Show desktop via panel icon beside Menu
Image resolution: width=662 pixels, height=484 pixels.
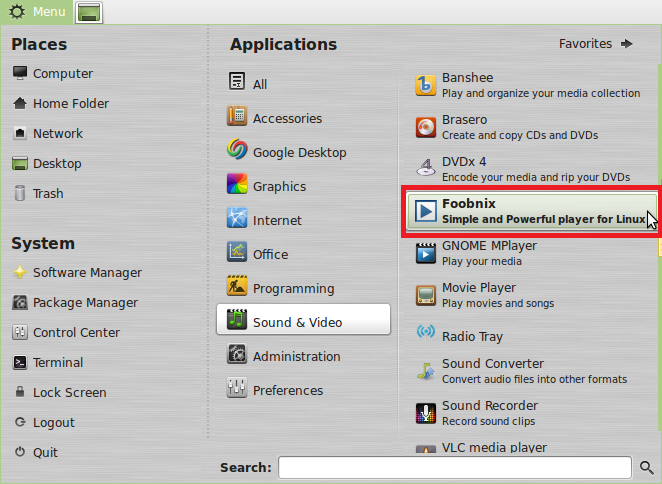(89, 12)
